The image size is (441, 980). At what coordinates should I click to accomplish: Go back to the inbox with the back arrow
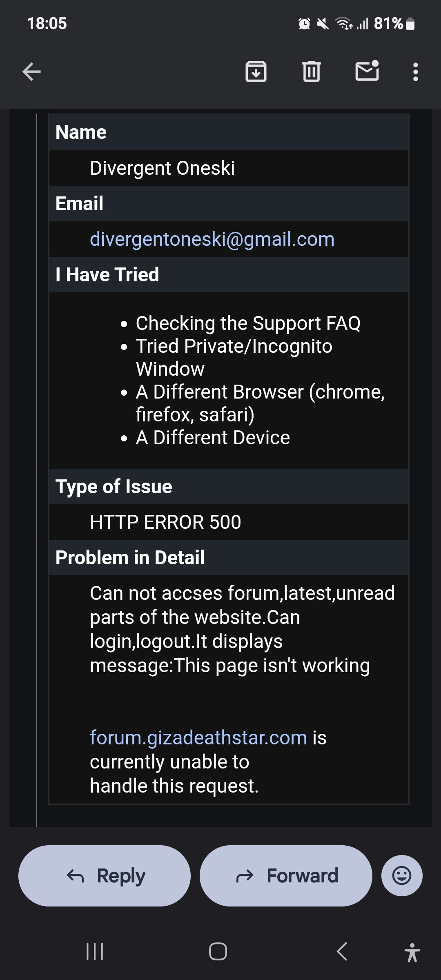(31, 72)
